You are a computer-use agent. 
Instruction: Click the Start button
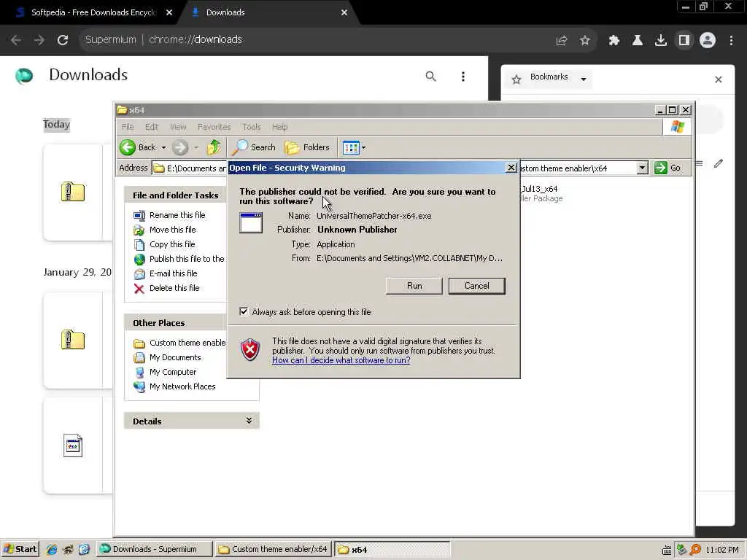point(20,549)
